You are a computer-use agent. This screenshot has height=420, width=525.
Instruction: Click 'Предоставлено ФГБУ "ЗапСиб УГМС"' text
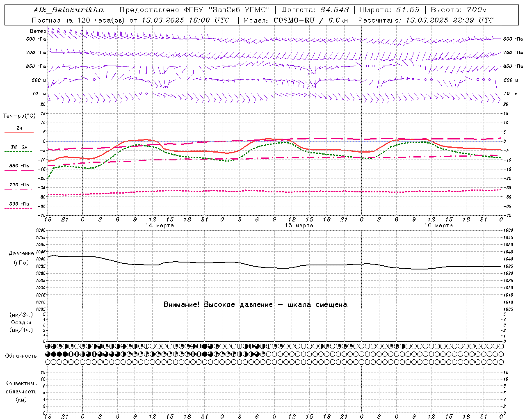pyautogui.click(x=195, y=10)
